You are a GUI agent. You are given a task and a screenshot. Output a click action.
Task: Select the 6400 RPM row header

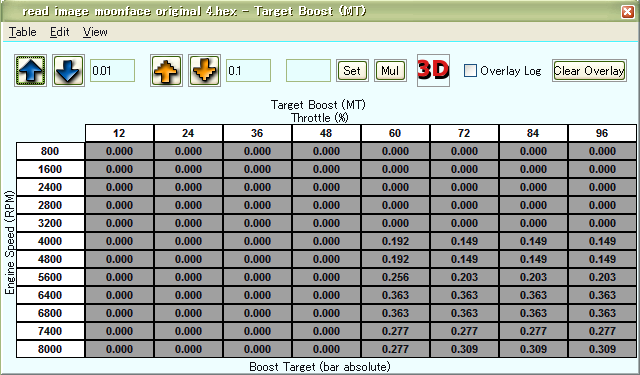click(50, 295)
